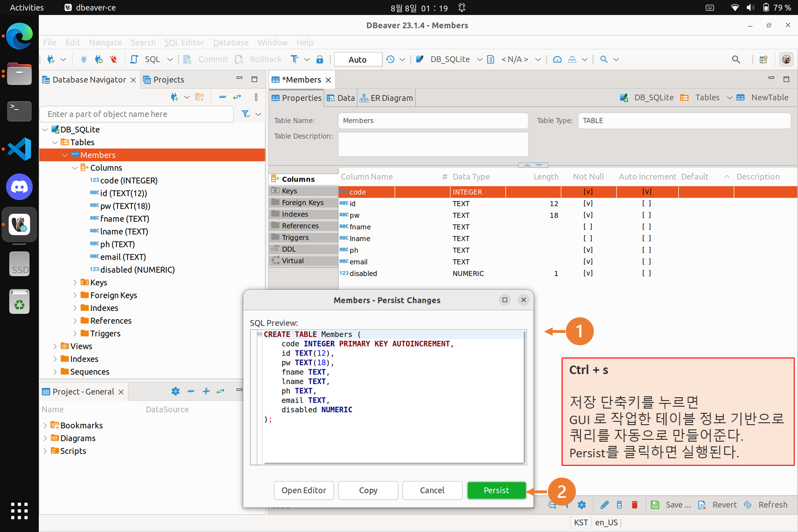Toggle Not Null checkbox for email row
Screen dimensions: 798x532
[x=588, y=262]
